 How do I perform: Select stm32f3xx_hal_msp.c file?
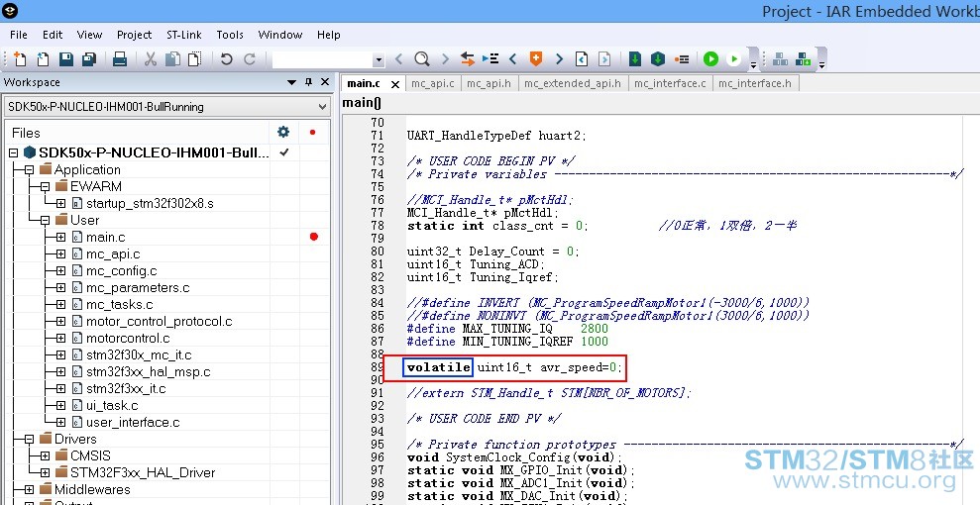click(148, 372)
